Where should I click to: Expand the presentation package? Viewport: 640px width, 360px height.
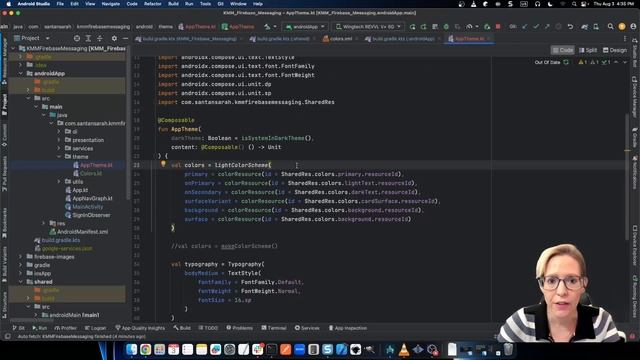click(59, 140)
